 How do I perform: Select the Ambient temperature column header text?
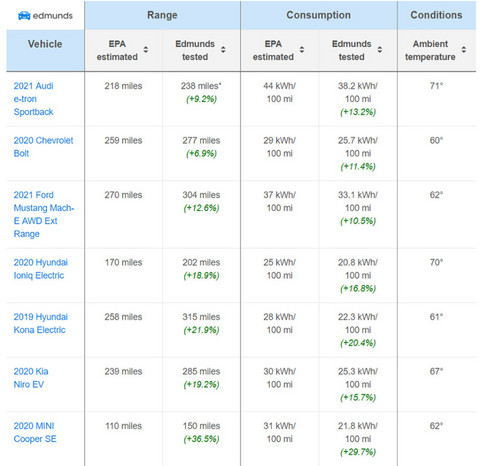(x=430, y=50)
